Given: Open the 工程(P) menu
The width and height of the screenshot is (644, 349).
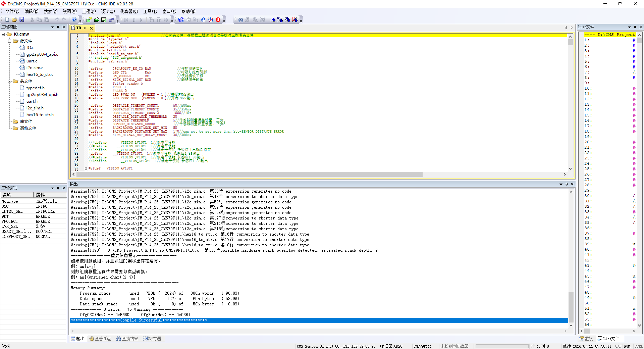Looking at the screenshot, I should pyautogui.click(x=89, y=11).
